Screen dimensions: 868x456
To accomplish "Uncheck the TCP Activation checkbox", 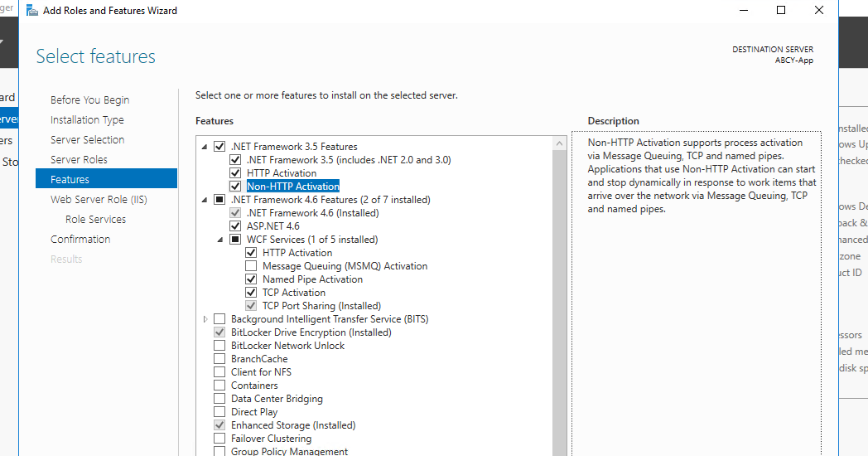I will click(x=251, y=293).
